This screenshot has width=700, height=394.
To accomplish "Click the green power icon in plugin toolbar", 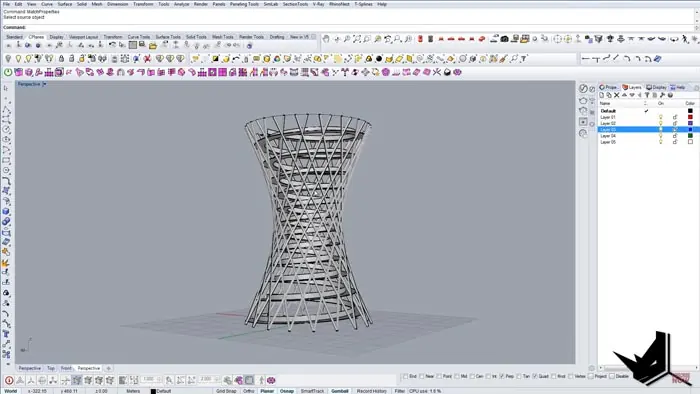I will pyautogui.click(x=8, y=72).
